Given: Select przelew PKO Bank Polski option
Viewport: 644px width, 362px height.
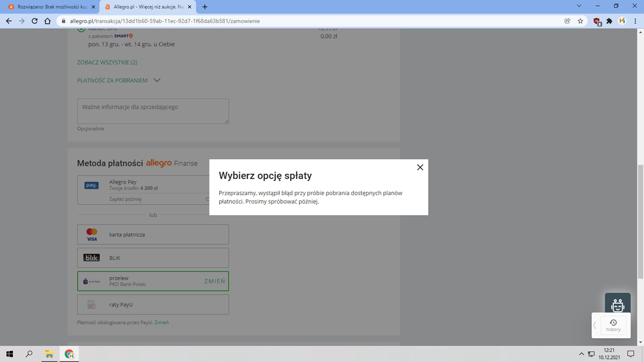Looking at the screenshot, I should [x=153, y=281].
